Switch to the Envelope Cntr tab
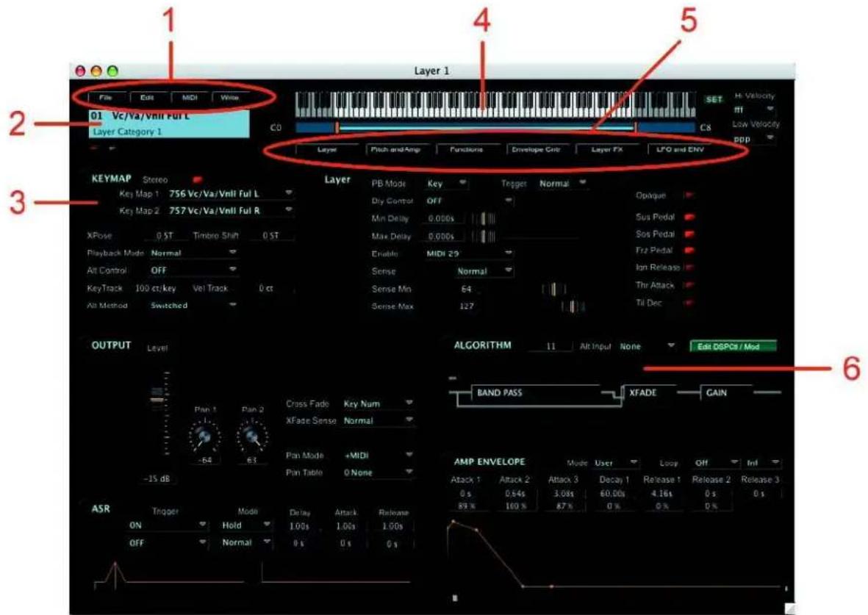The height and width of the screenshot is (615, 868). 536,149
